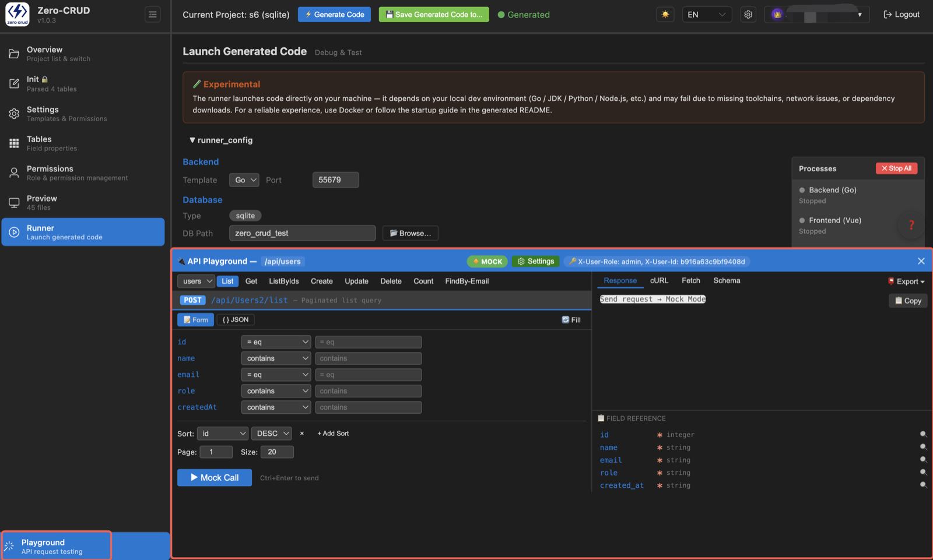
Task: Open the id operator dropdown
Action: pyautogui.click(x=276, y=342)
